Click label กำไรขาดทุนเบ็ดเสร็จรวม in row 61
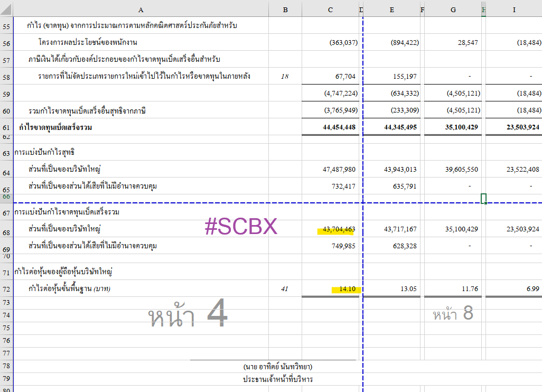This screenshot has width=542, height=392. pyautogui.click(x=55, y=127)
